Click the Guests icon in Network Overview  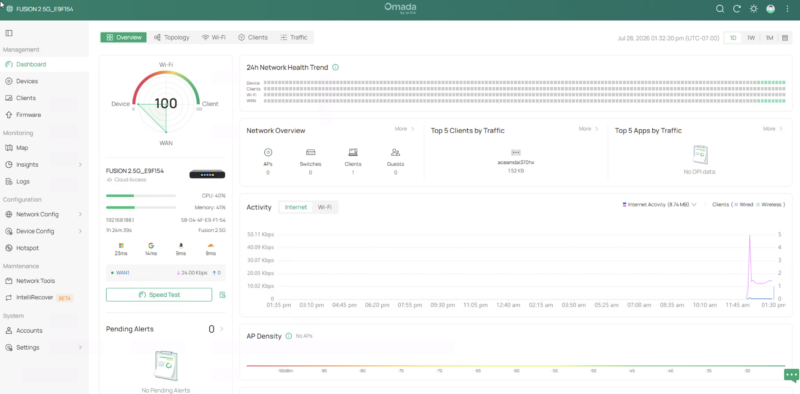(395, 152)
